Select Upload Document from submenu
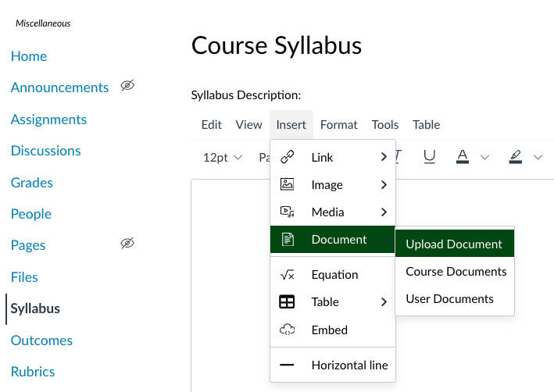This screenshot has width=554, height=392. (454, 244)
